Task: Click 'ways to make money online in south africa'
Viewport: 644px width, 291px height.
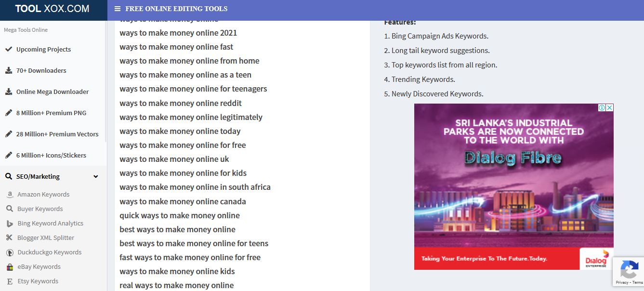Action: [195, 187]
